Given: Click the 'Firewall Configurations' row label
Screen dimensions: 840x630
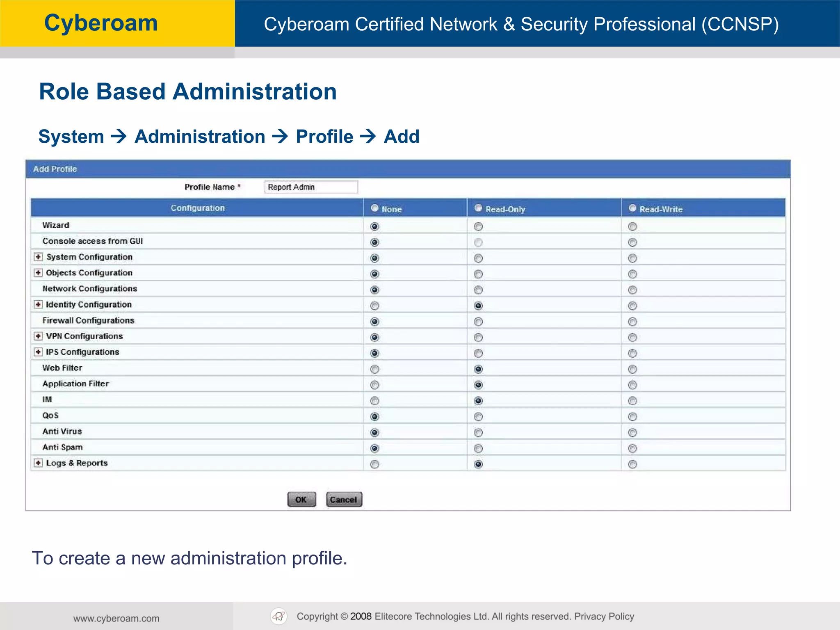Looking at the screenshot, I should [88, 320].
